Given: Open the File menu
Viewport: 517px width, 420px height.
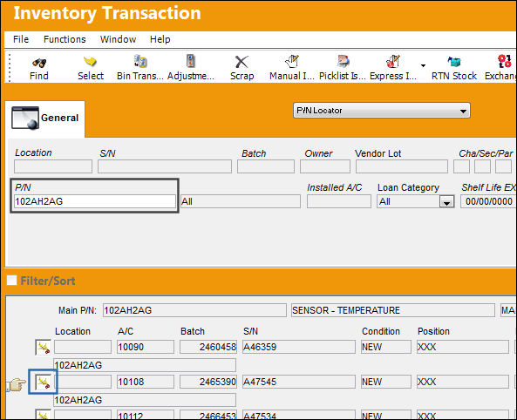Looking at the screenshot, I should click(x=21, y=39).
